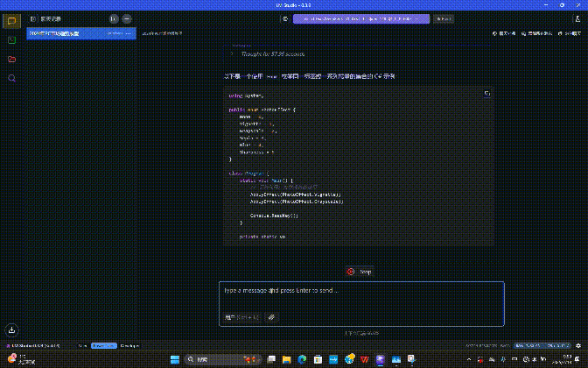Select the Developer mode tab
This screenshot has width=588, height=368.
[129, 345]
